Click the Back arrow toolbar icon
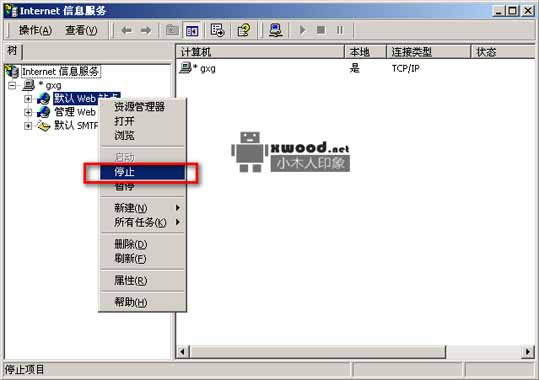 tap(126, 31)
